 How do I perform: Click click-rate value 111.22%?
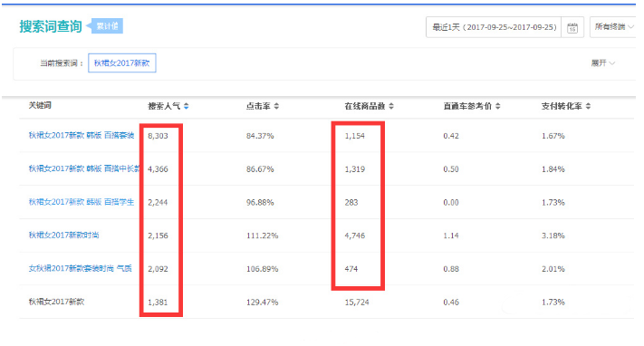coord(263,235)
